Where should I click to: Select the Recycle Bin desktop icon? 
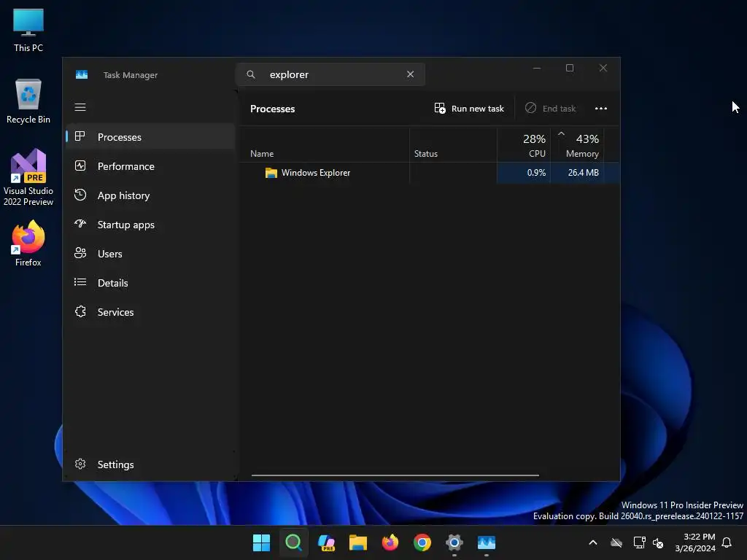pyautogui.click(x=28, y=101)
